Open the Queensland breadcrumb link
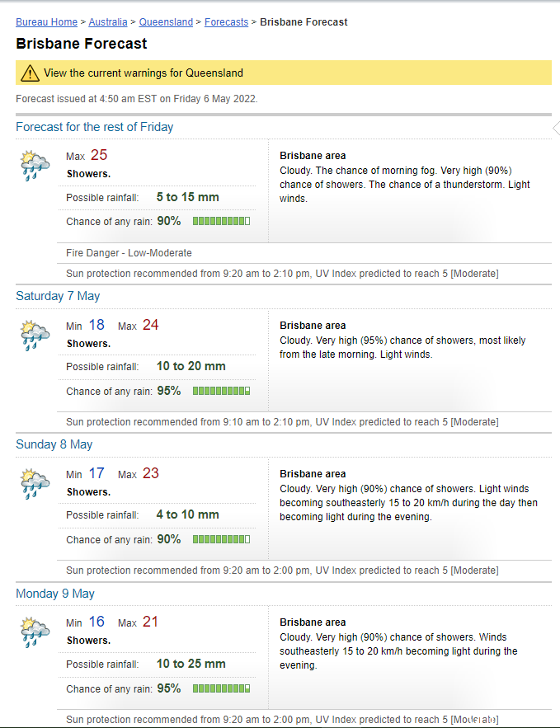Viewport: 560px width, 728px height. tap(166, 21)
